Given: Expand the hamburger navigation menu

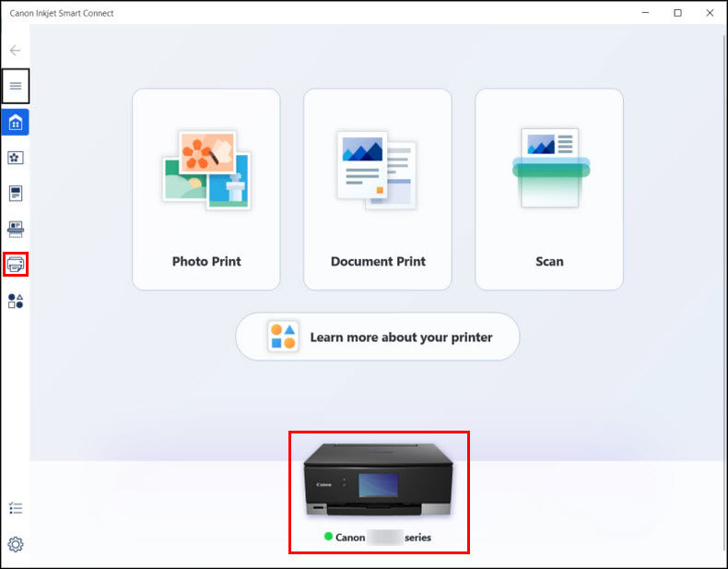Looking at the screenshot, I should [16, 86].
